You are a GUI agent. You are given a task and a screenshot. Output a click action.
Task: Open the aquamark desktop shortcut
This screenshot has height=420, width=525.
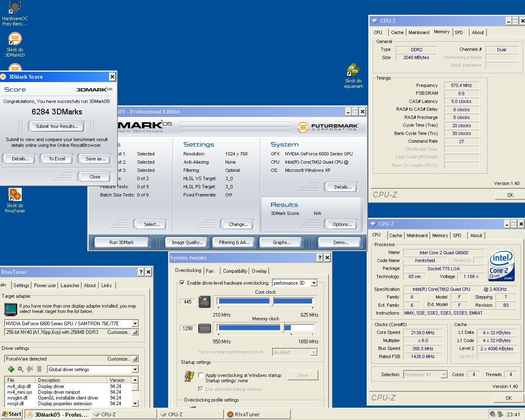click(x=353, y=76)
